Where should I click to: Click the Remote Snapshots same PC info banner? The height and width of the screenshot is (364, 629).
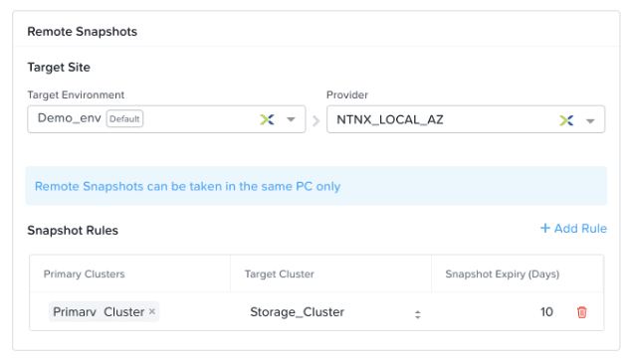316,186
